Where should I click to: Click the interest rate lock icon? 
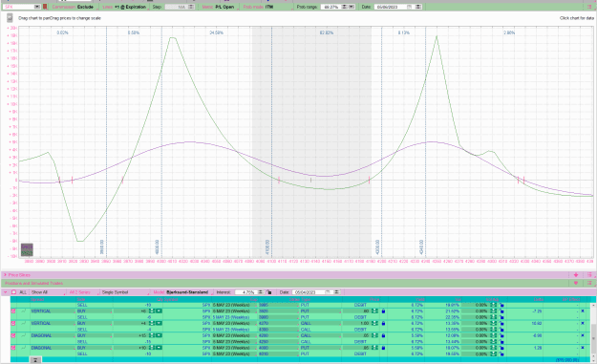pos(269,292)
